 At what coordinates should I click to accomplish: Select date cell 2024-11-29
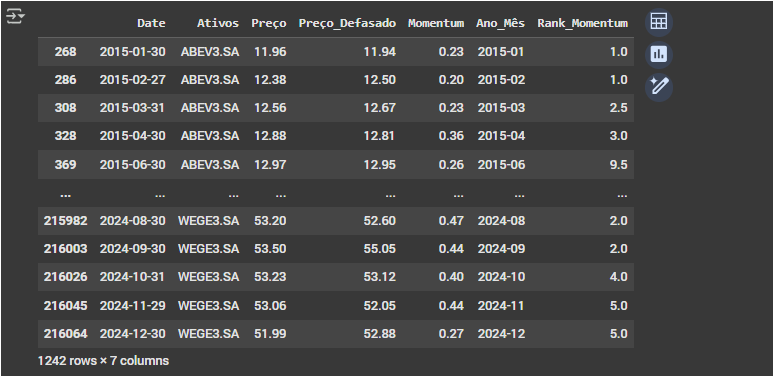tap(132, 306)
